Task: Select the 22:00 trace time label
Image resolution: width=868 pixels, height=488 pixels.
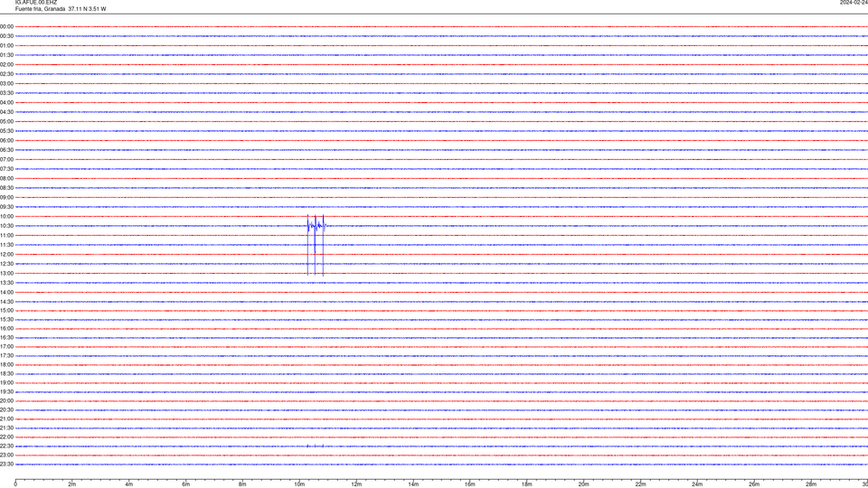Action: (6, 437)
